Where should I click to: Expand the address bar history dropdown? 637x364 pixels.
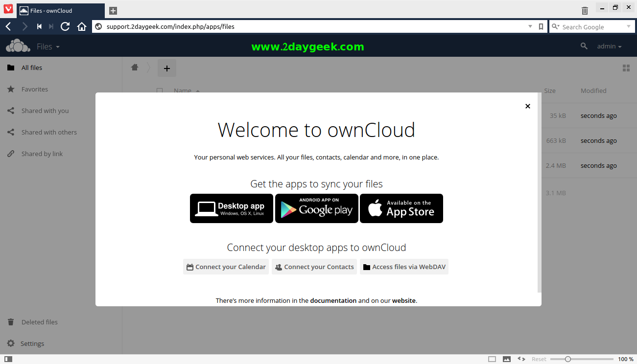(x=530, y=26)
